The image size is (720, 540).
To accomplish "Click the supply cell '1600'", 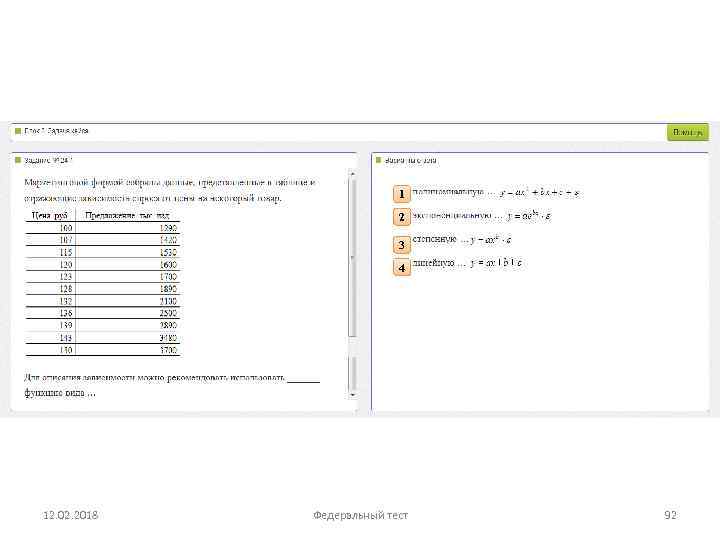I will [x=168, y=264].
